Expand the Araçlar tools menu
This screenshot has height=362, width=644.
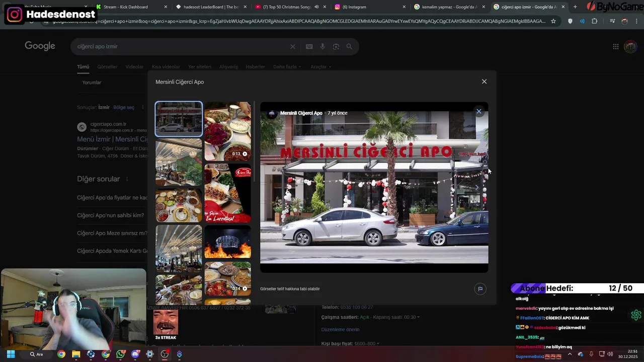321,67
